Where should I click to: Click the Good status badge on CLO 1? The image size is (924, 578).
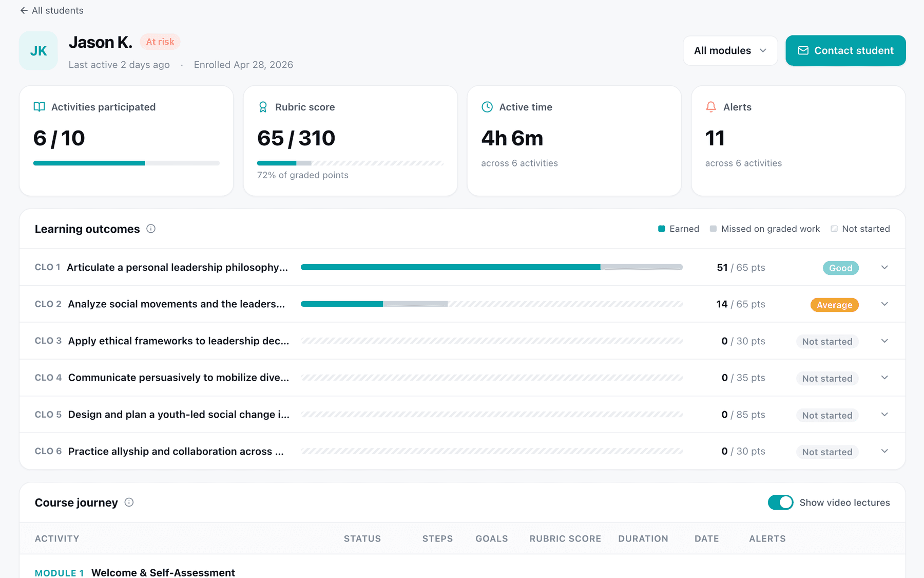coord(840,268)
